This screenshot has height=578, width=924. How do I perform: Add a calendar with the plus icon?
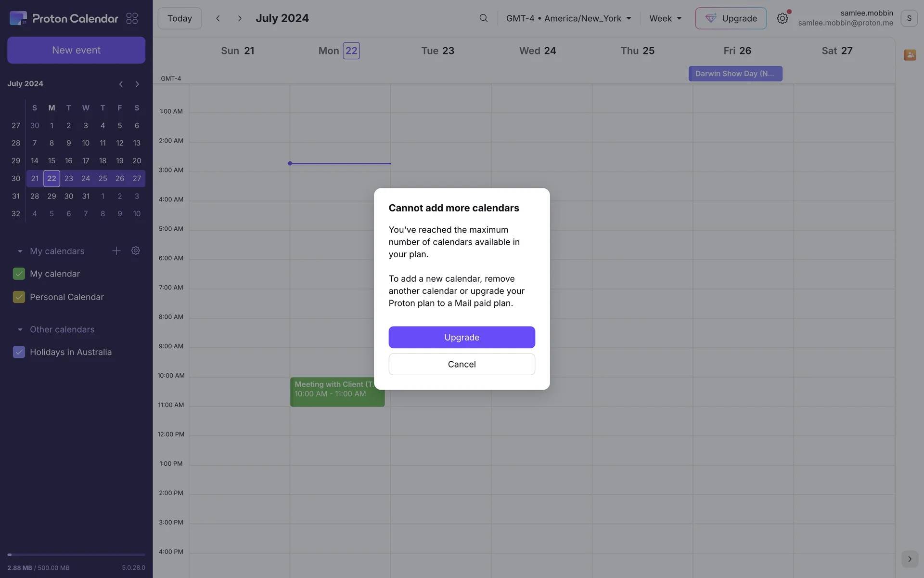coord(116,251)
